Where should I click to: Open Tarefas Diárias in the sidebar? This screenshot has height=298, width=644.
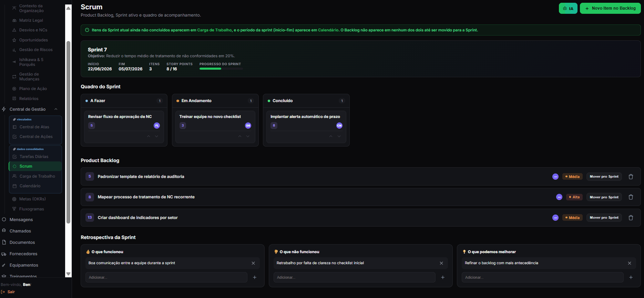(35, 157)
